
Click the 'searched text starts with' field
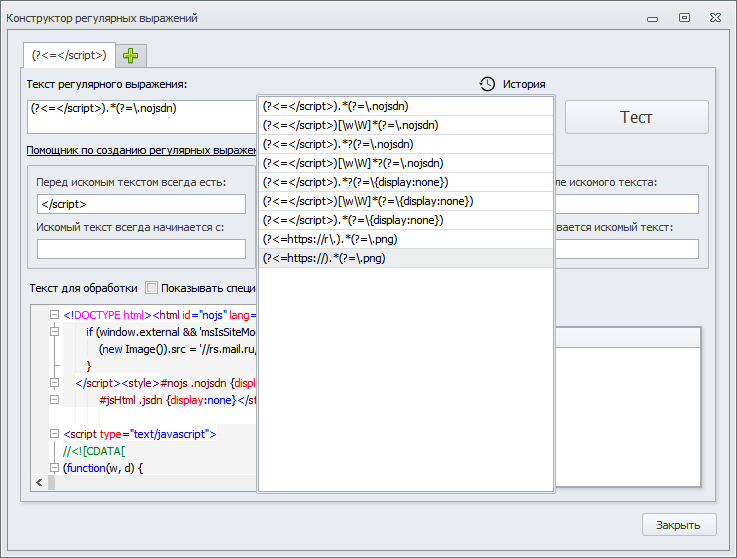141,249
